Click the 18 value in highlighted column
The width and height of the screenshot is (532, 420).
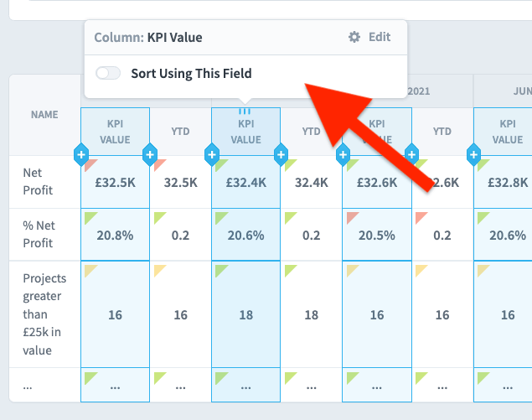coord(246,314)
